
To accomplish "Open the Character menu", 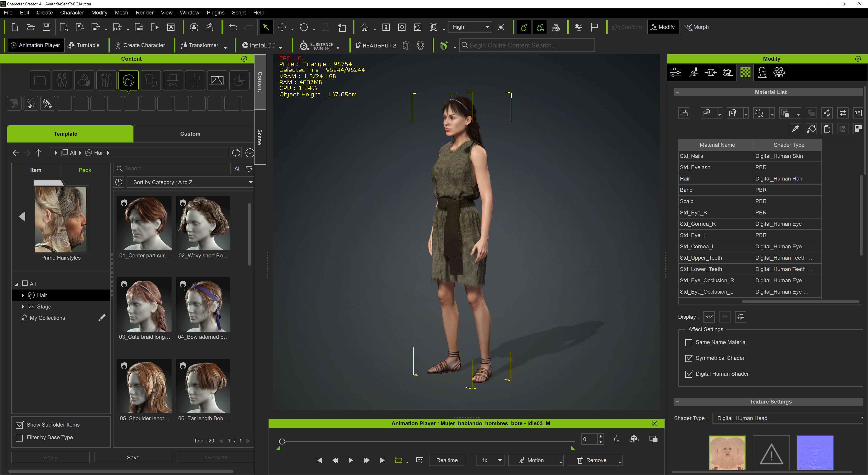I will [x=72, y=12].
